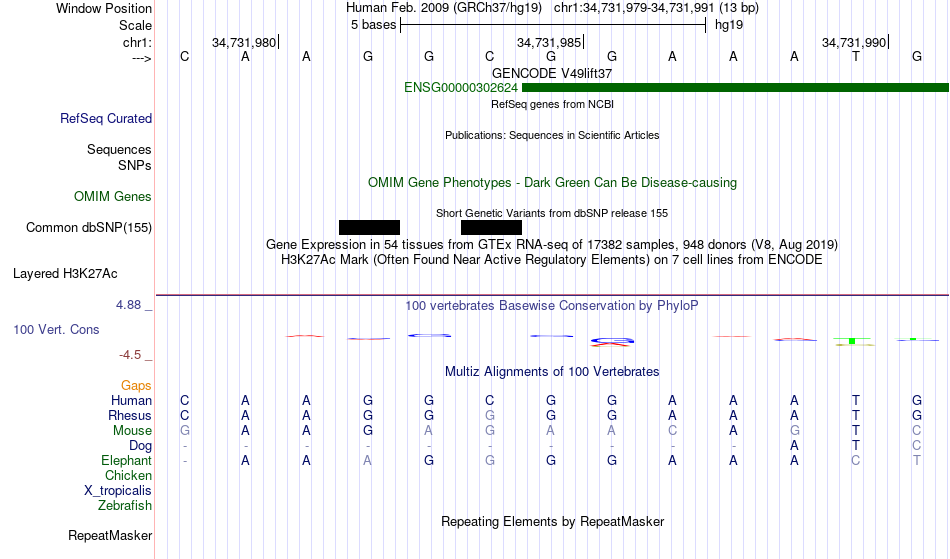
Task: Click Publications: Sequences in Scientific Articles title
Action: [552, 136]
